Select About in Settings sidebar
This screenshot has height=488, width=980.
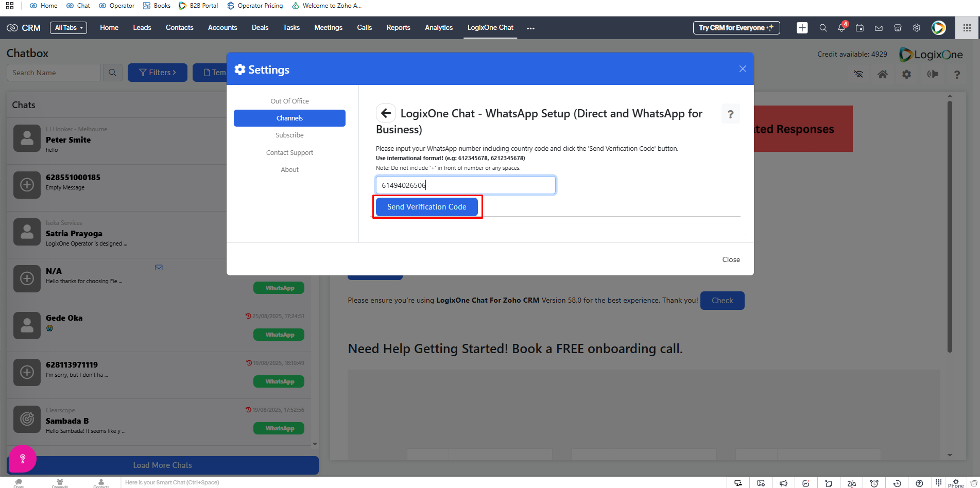289,169
